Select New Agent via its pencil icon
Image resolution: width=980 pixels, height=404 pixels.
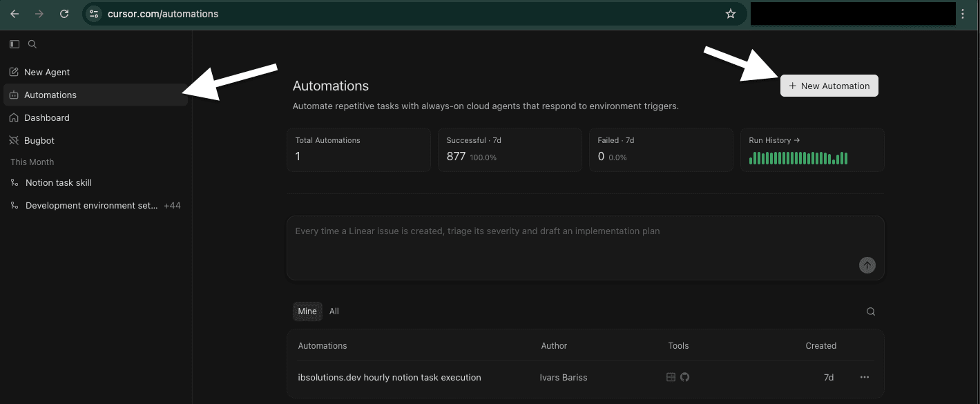pyautogui.click(x=14, y=72)
